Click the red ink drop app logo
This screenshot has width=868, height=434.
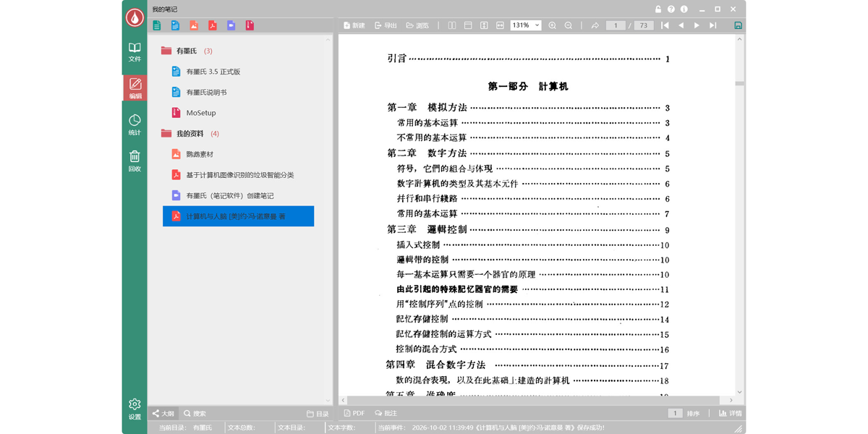135,17
